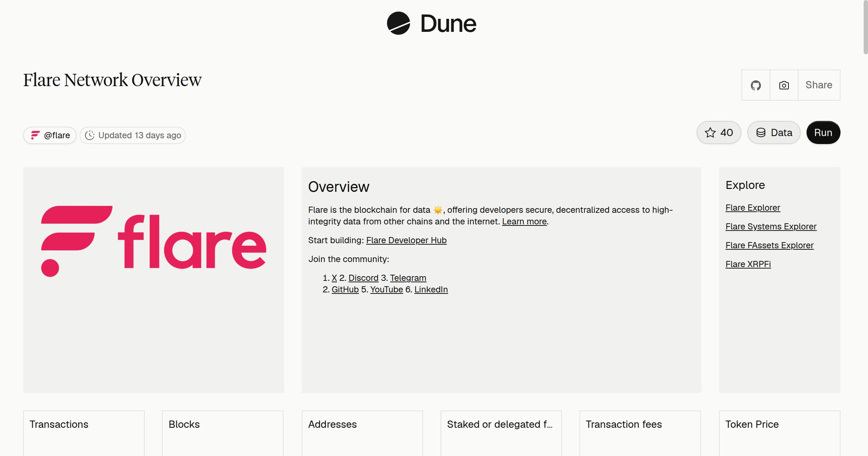The image size is (868, 456).
Task: Click the Addresses card title
Action: point(332,424)
